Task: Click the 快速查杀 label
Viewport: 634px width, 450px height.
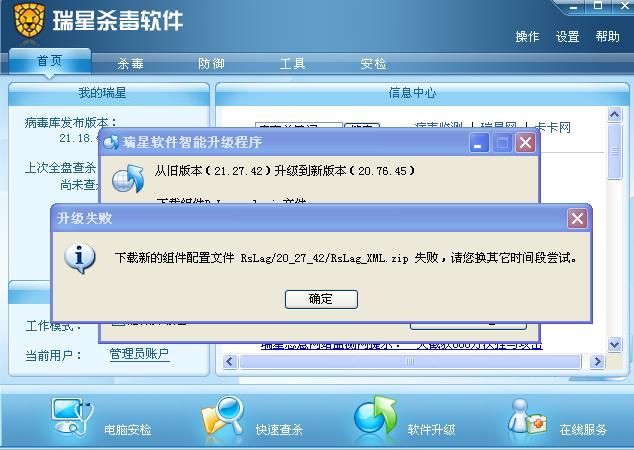Action: click(279, 430)
